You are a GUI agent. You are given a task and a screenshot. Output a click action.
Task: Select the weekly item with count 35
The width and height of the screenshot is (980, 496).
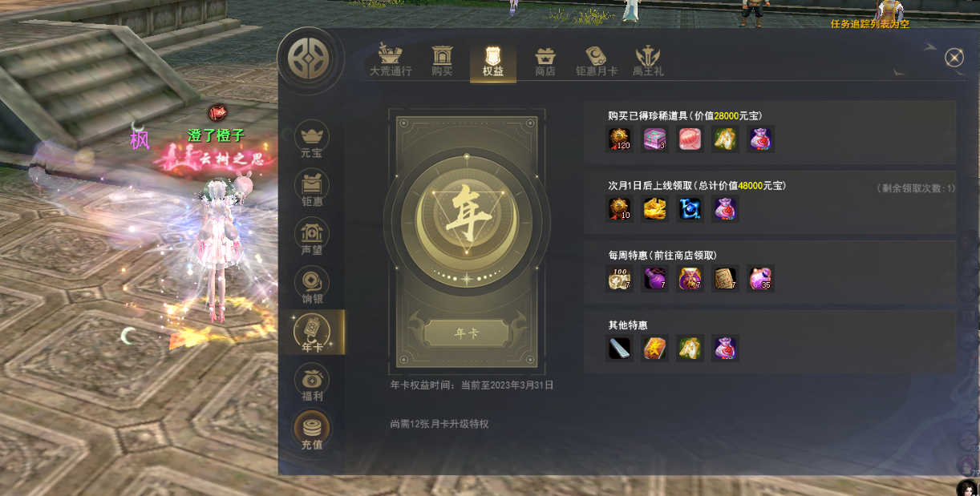pyautogui.click(x=760, y=279)
